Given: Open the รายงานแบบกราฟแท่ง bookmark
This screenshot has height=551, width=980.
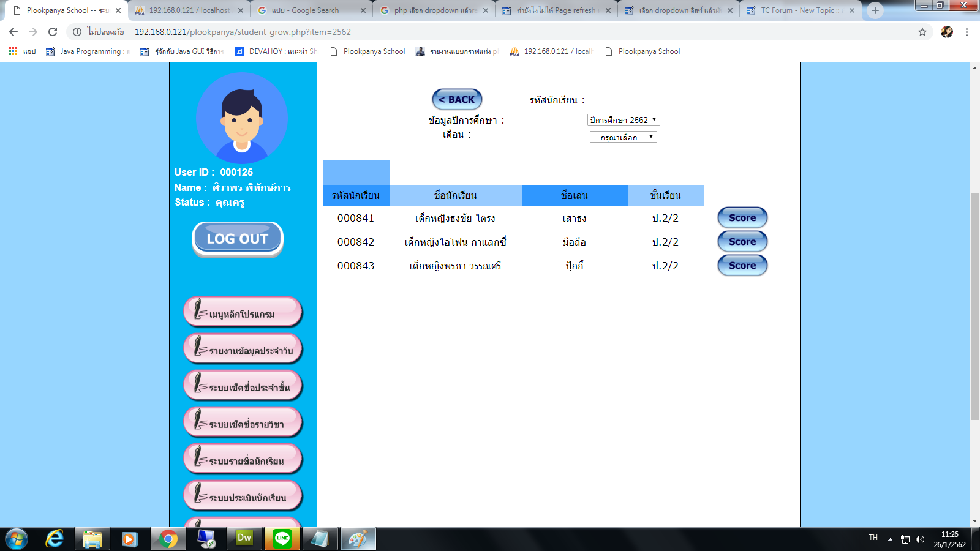Looking at the screenshot, I should click(x=457, y=51).
